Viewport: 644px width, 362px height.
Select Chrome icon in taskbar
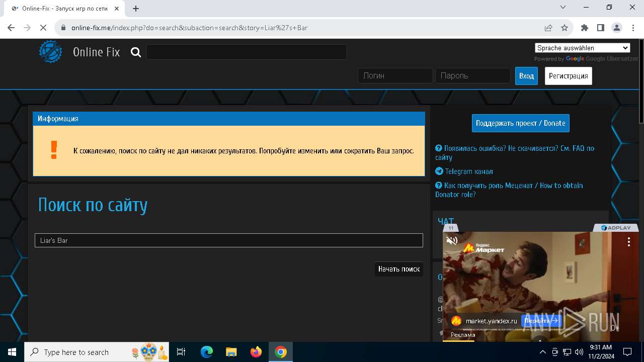click(x=281, y=352)
